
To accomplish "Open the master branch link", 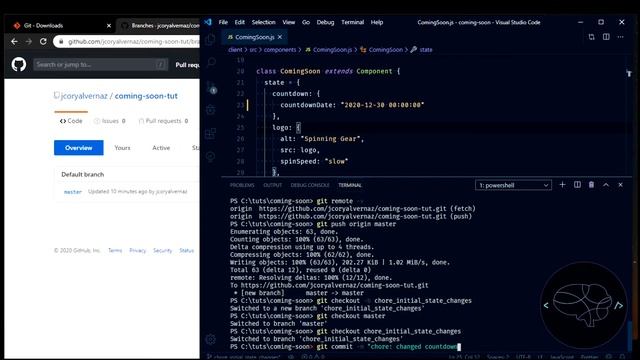I will [73, 192].
